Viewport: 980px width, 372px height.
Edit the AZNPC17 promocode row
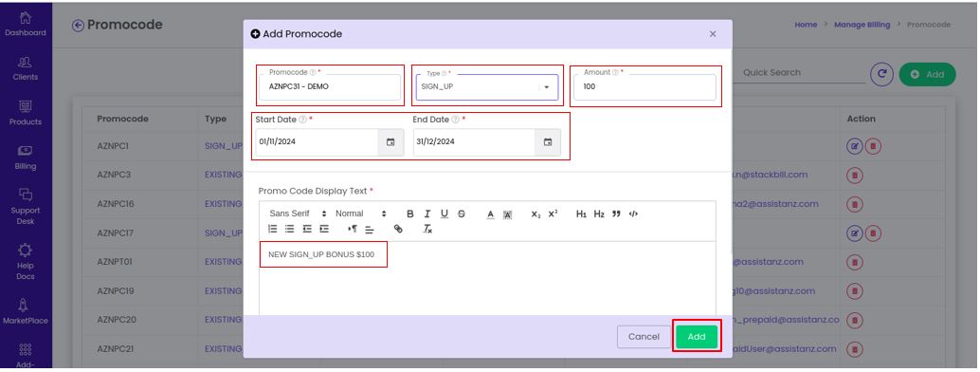pyautogui.click(x=854, y=232)
